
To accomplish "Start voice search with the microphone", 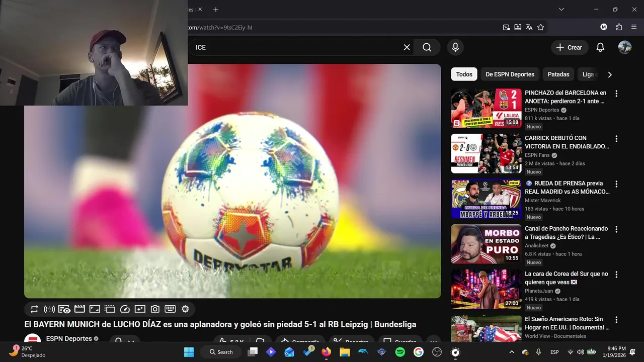I will 455,47.
